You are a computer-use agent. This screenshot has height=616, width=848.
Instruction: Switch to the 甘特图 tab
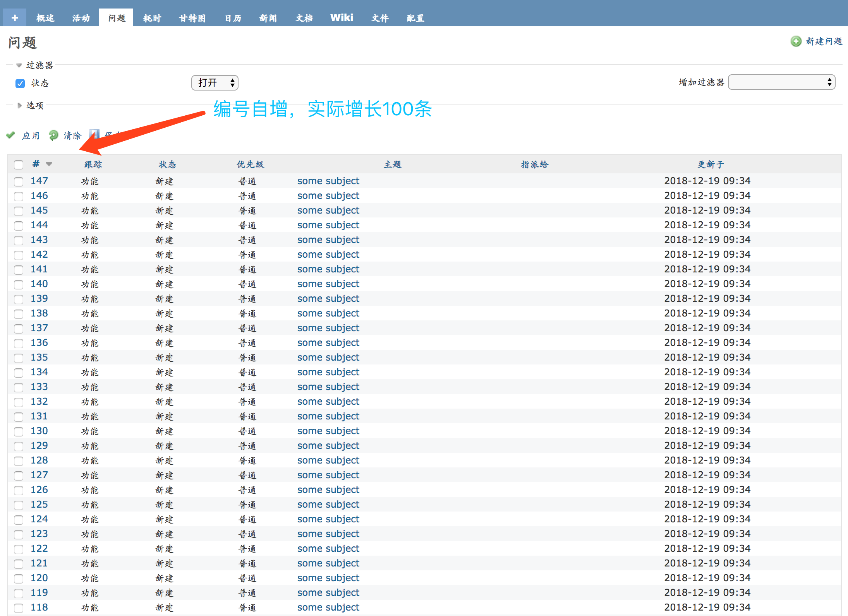pos(192,17)
